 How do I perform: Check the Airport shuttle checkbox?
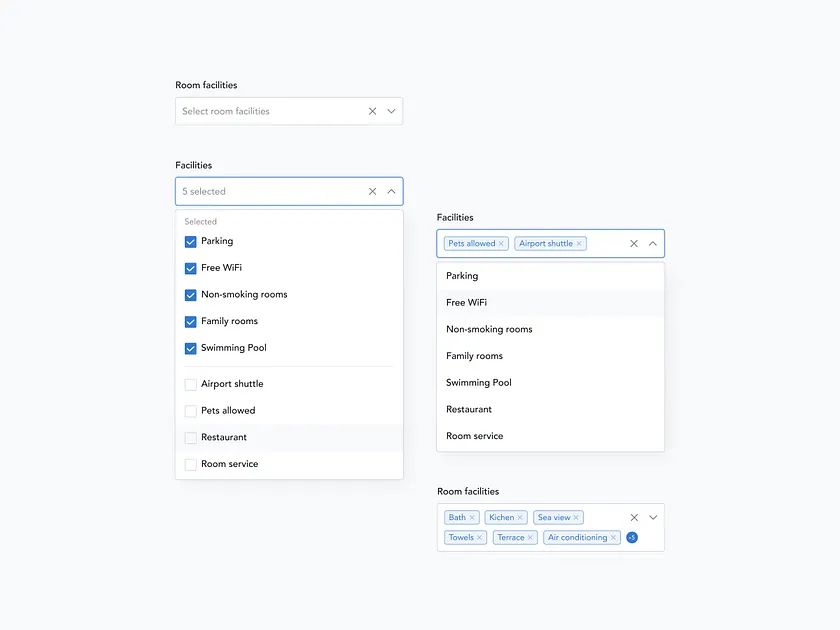coord(190,383)
